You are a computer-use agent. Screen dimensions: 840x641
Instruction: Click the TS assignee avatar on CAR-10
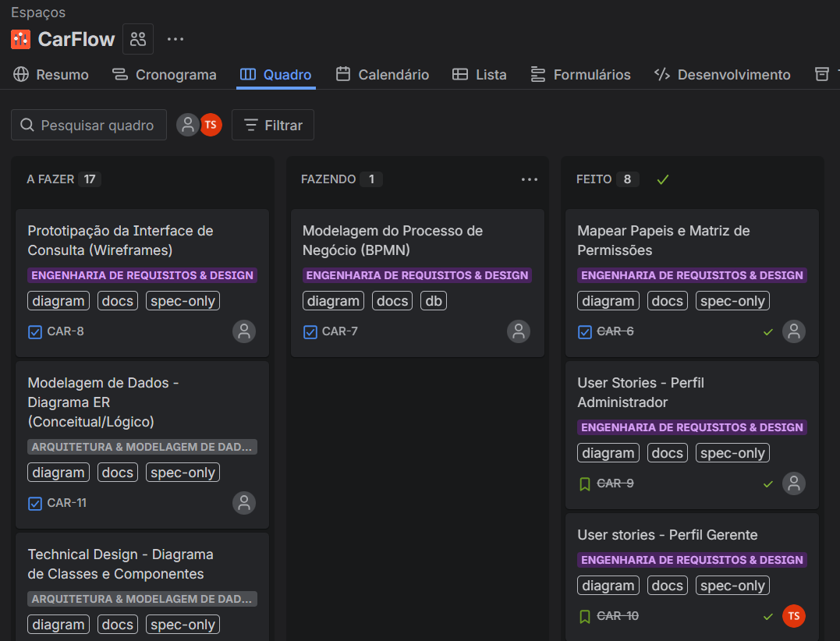tap(793, 616)
